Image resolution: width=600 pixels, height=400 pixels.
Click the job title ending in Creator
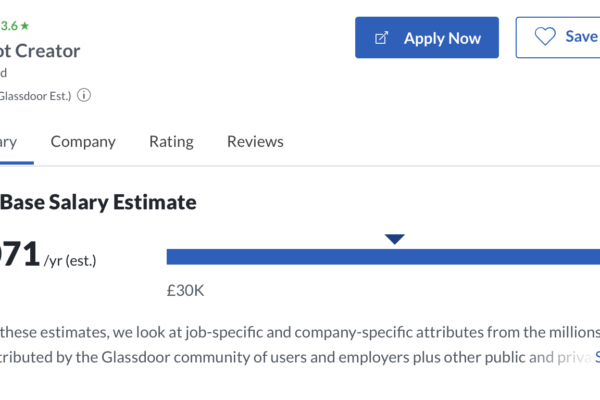pyautogui.click(x=40, y=51)
